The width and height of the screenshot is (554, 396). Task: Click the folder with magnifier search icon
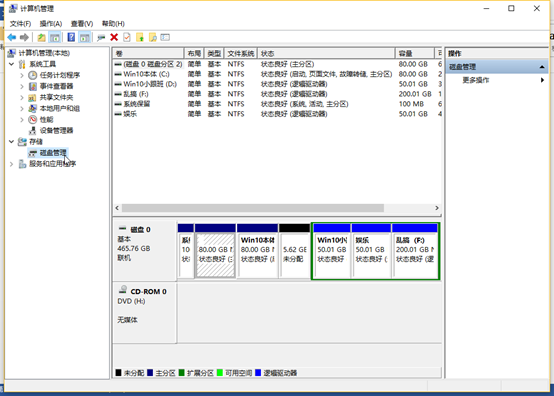pos(153,37)
